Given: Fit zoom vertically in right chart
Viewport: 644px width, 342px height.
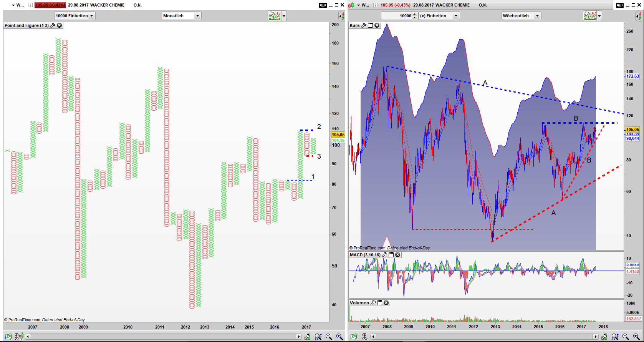Looking at the screenshot, I should (615, 337).
